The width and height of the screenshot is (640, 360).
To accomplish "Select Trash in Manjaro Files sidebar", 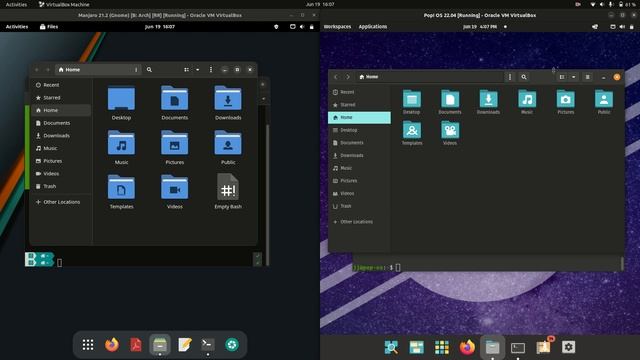I will [x=61, y=186].
